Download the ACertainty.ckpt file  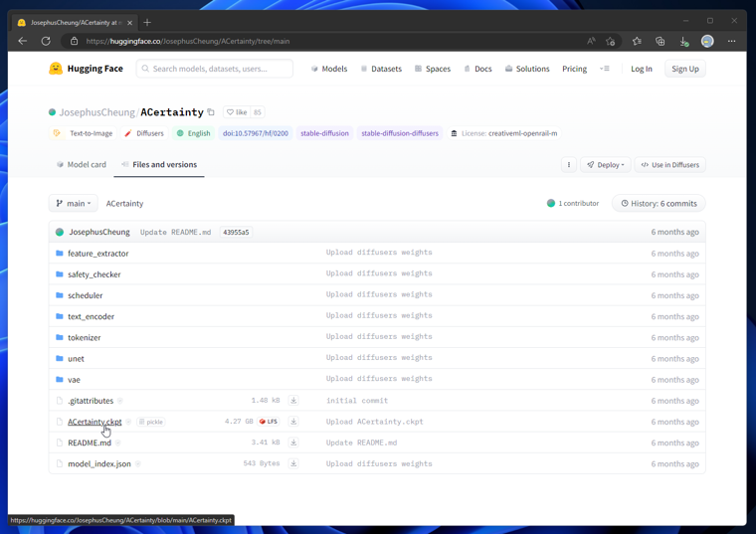click(293, 422)
